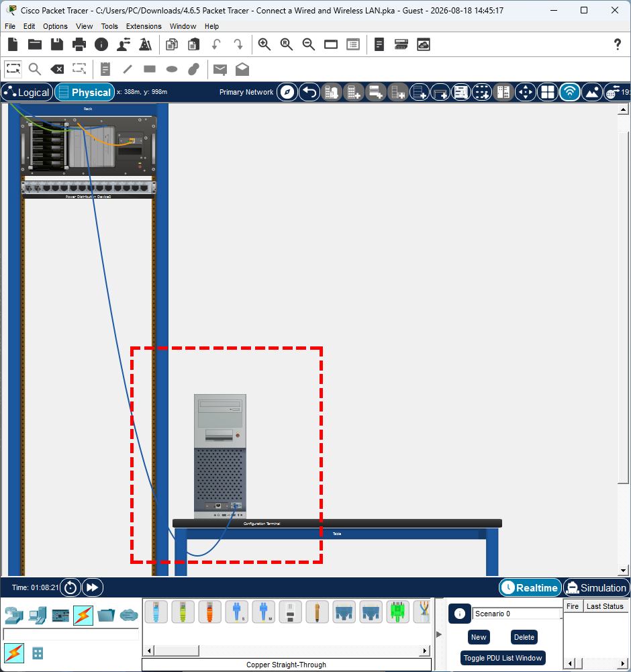Image resolution: width=631 pixels, height=672 pixels.
Task: Choose the Delete tool
Action: click(57, 69)
